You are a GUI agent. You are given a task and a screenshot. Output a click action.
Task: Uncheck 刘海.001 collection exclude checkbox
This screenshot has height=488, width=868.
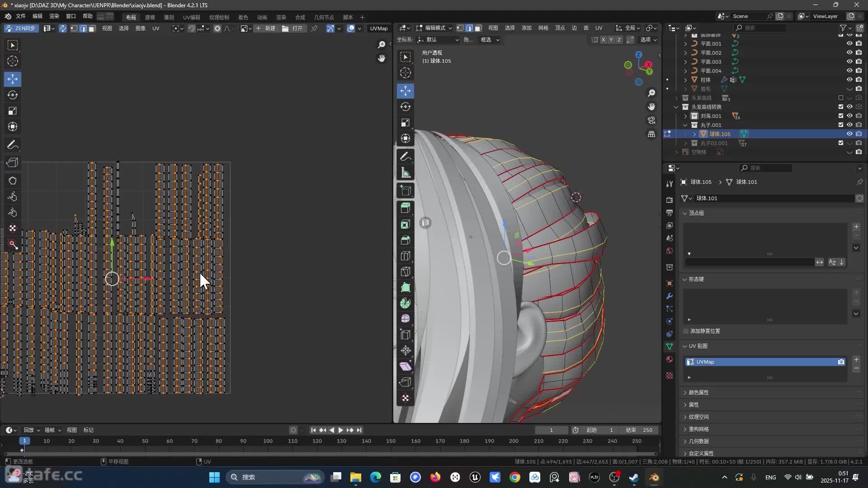(841, 116)
